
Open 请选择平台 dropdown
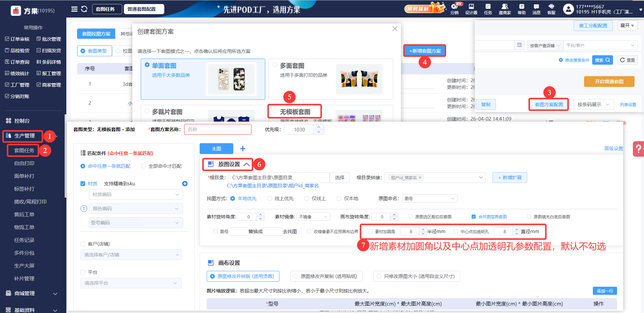coord(131,283)
